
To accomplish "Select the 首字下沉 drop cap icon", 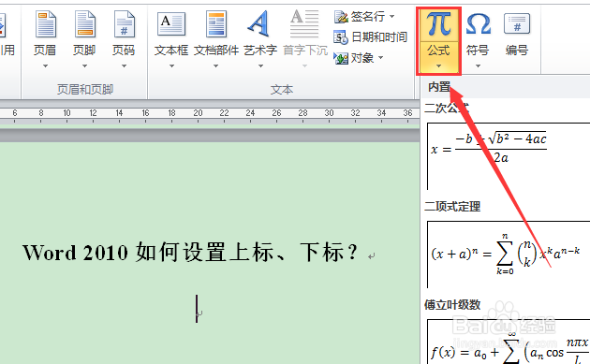I will pos(304,24).
